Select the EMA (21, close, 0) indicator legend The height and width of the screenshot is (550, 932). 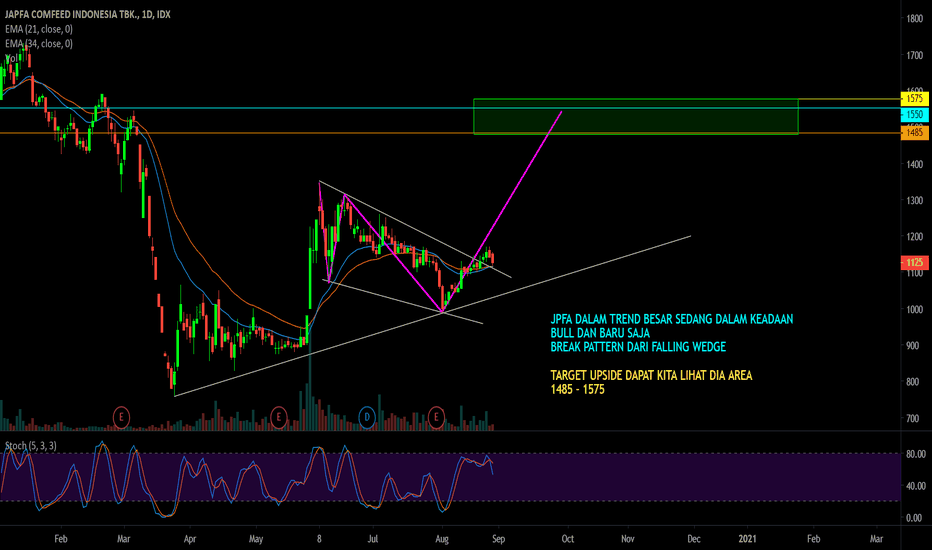39,29
